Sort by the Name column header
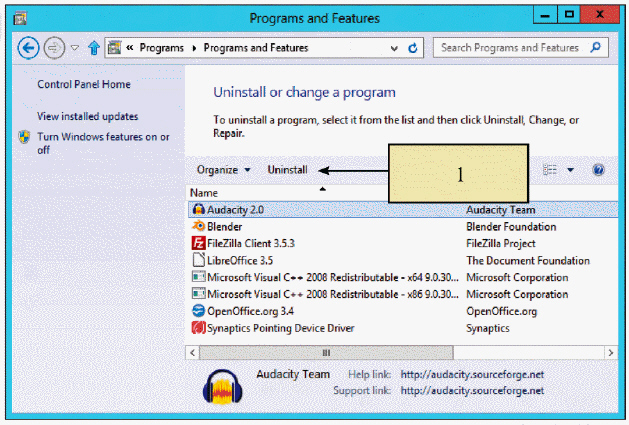629x425 pixels. 204,193
